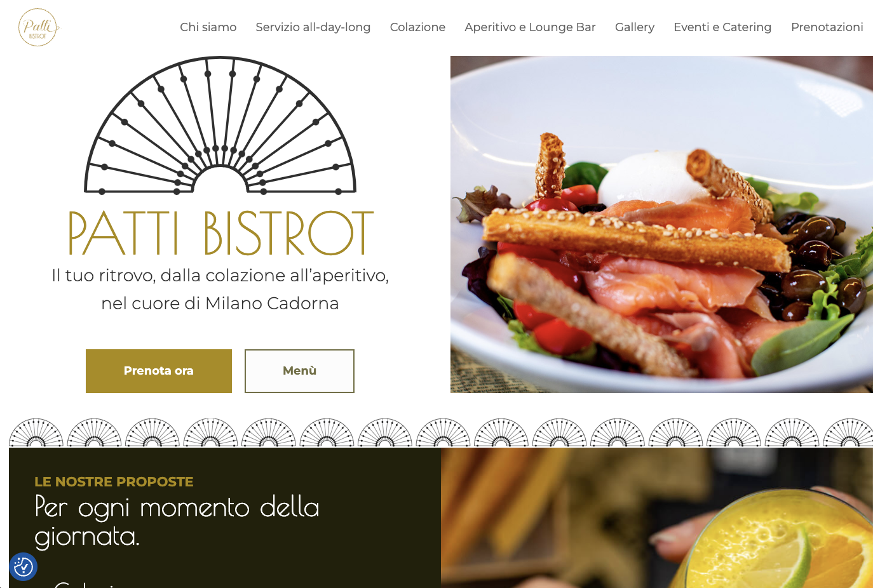Click the Per ogni momento della giornata title
The height and width of the screenshot is (588, 873).
coord(177,522)
